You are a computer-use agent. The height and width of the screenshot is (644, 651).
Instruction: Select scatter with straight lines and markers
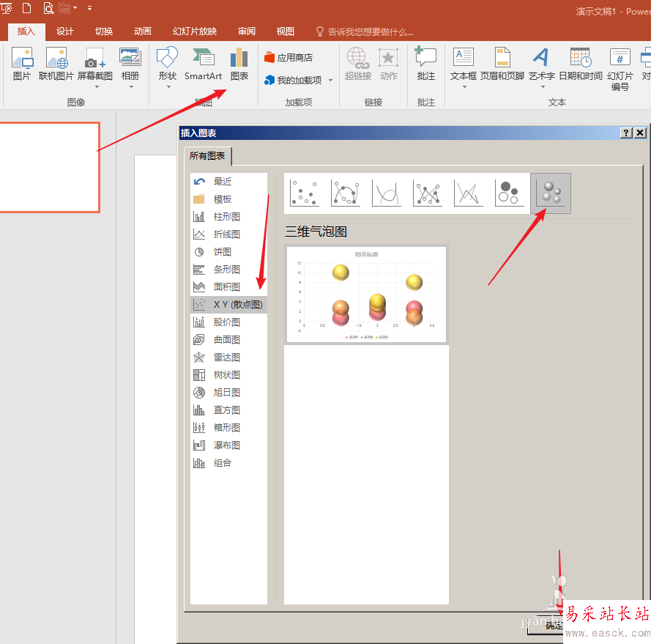[x=428, y=193]
